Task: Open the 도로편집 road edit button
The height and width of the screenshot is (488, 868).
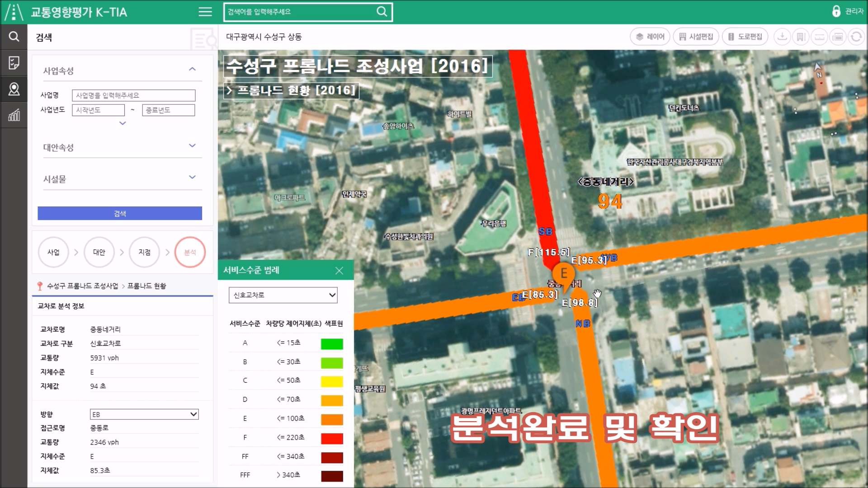Action: 745,37
